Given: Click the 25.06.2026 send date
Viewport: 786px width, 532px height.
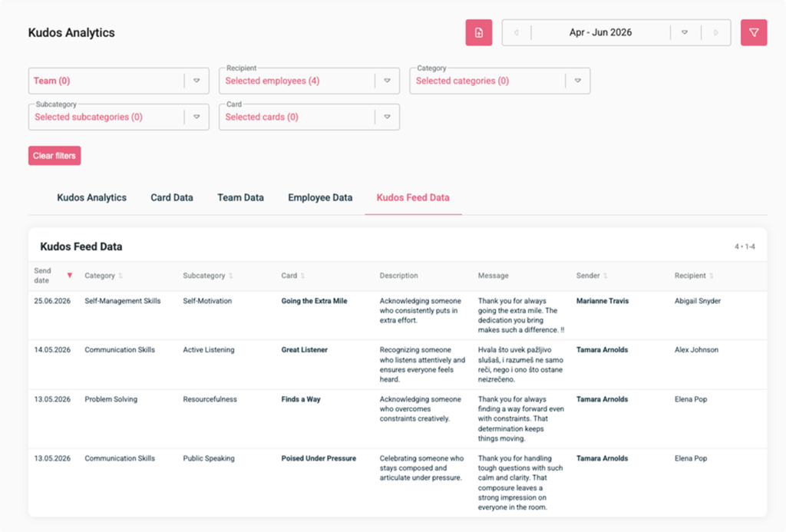Looking at the screenshot, I should pyautogui.click(x=52, y=301).
